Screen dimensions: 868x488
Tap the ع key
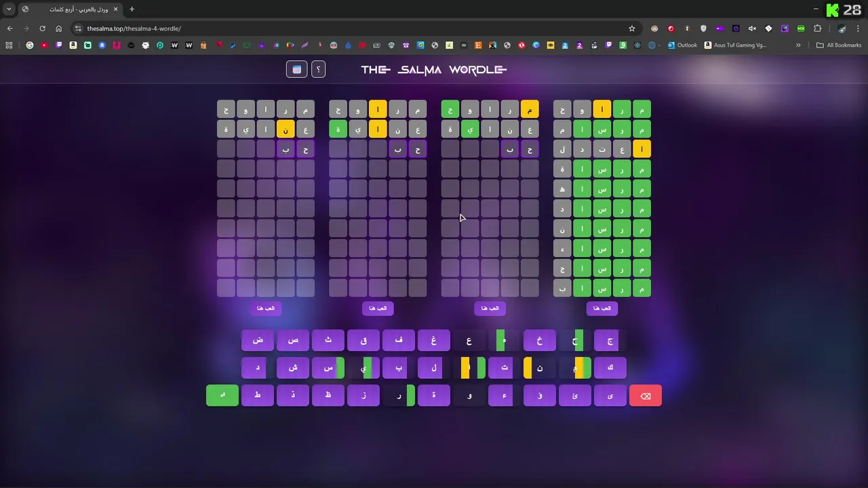click(469, 340)
